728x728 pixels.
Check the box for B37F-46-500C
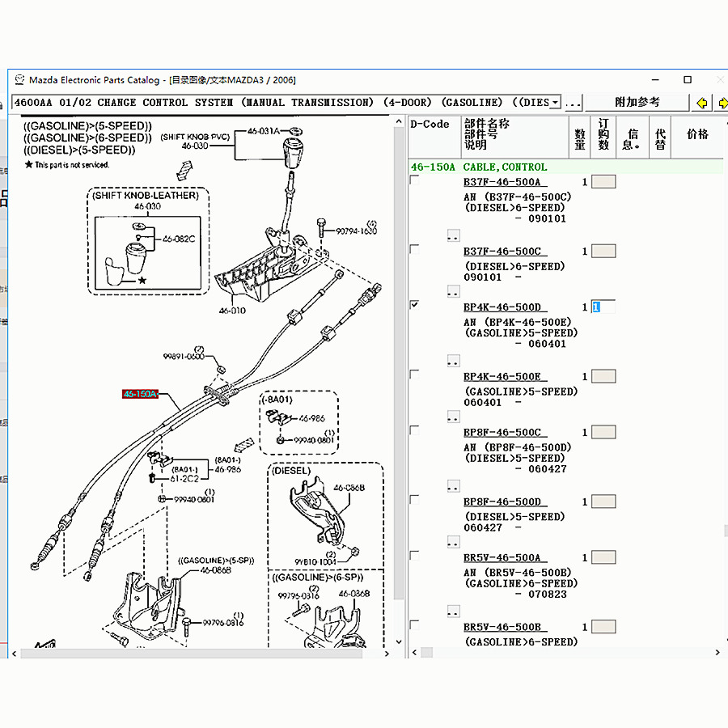click(x=415, y=250)
